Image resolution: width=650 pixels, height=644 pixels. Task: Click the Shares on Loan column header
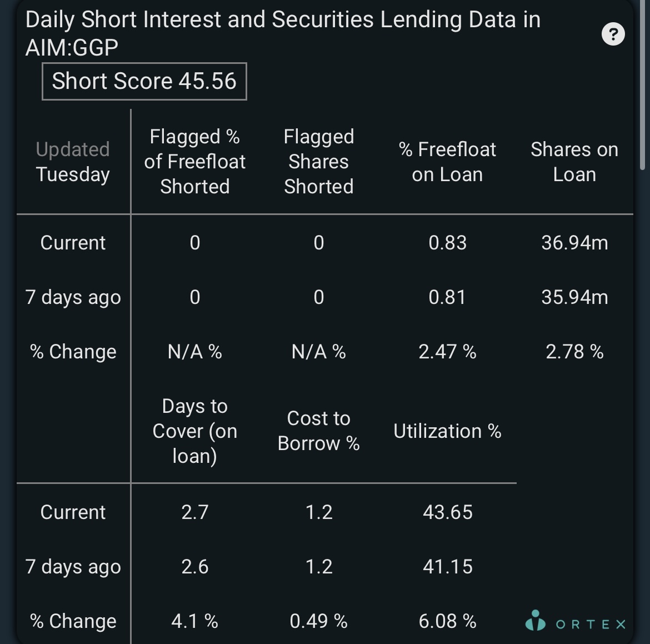(x=574, y=162)
